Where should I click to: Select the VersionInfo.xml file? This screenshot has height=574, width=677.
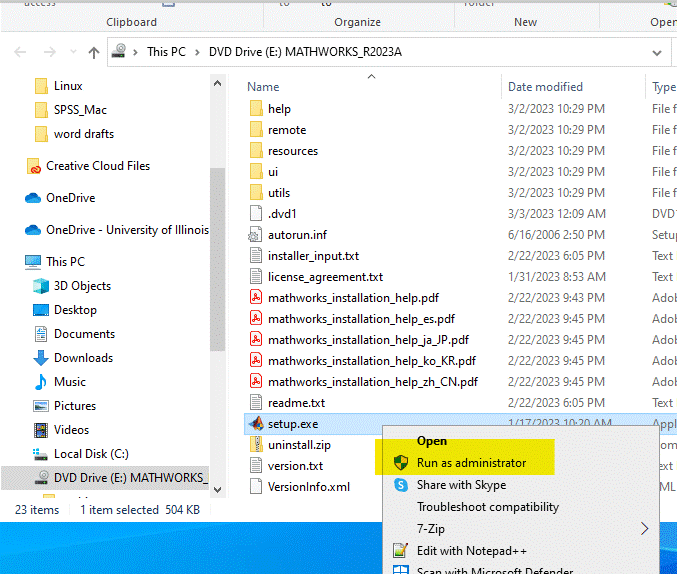click(x=300, y=487)
